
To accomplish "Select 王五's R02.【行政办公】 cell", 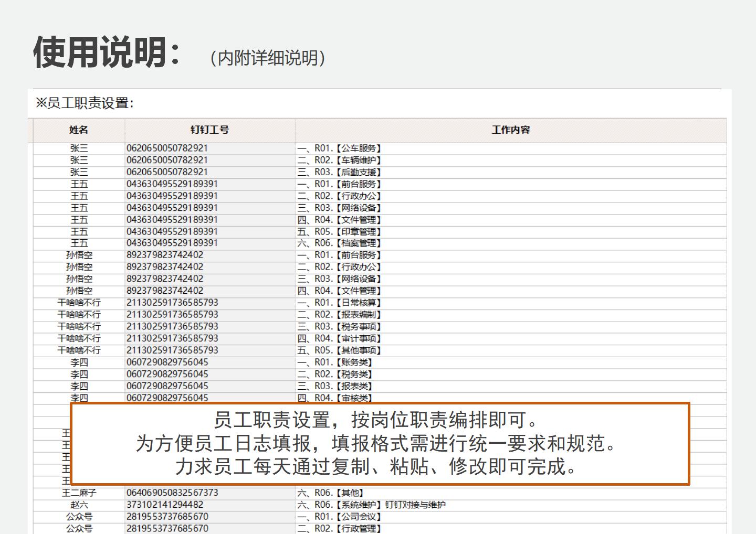I will [x=511, y=196].
